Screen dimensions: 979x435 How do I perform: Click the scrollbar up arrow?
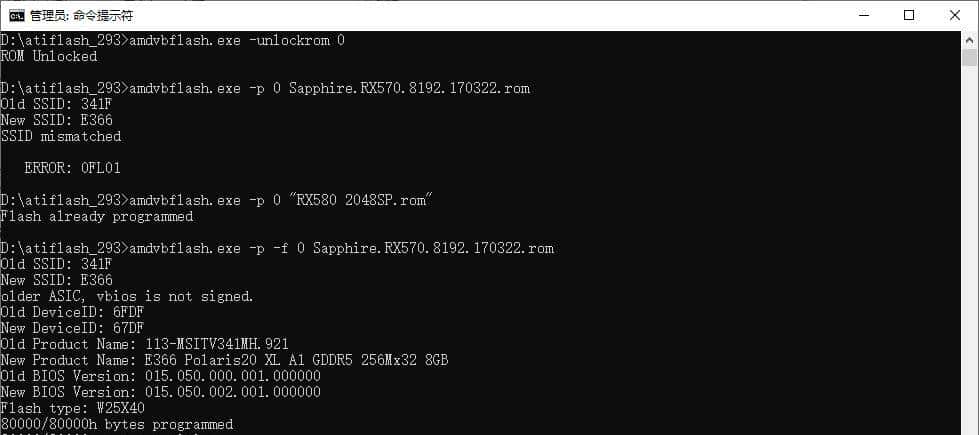(x=970, y=40)
